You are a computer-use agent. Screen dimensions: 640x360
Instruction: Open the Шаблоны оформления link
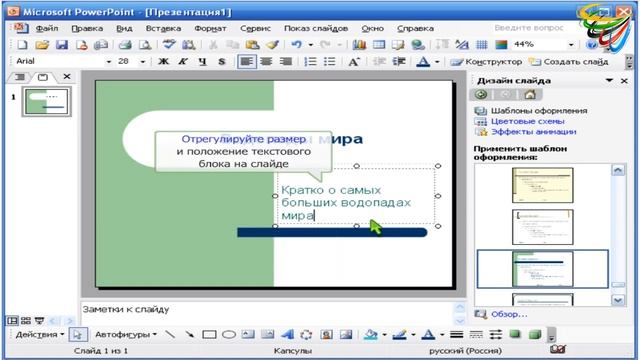coord(539,111)
